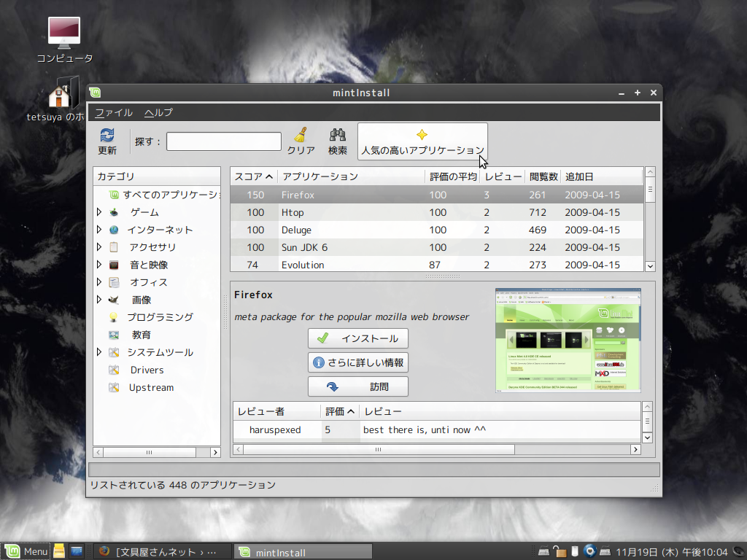Sort by アプリケーション column header

point(351,176)
